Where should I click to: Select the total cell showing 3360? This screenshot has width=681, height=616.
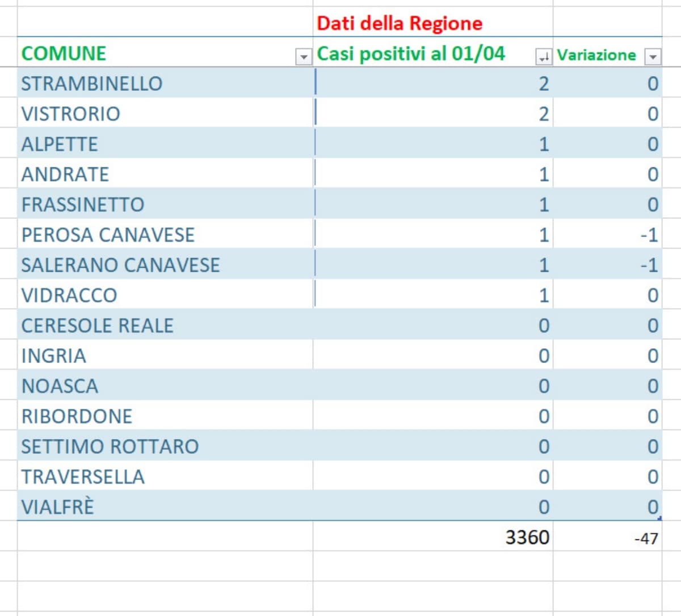pos(527,537)
